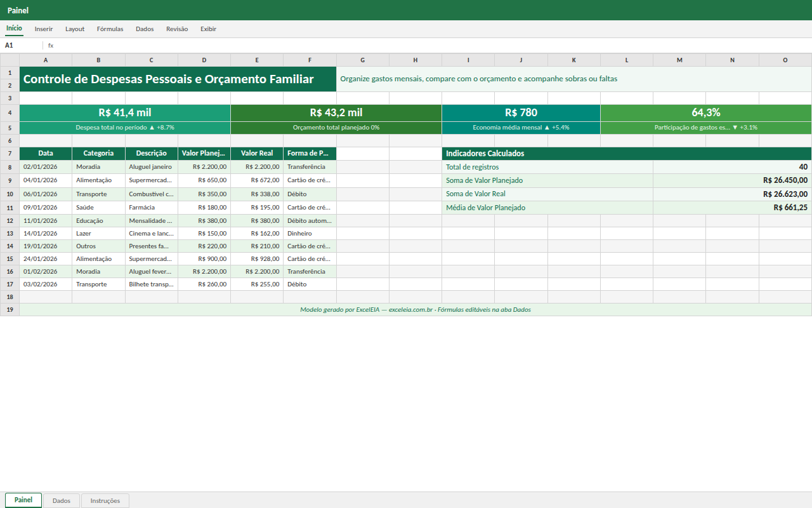This screenshot has height=508, width=812.
Task: Open the Fórmulas ribbon tab
Action: coord(110,29)
